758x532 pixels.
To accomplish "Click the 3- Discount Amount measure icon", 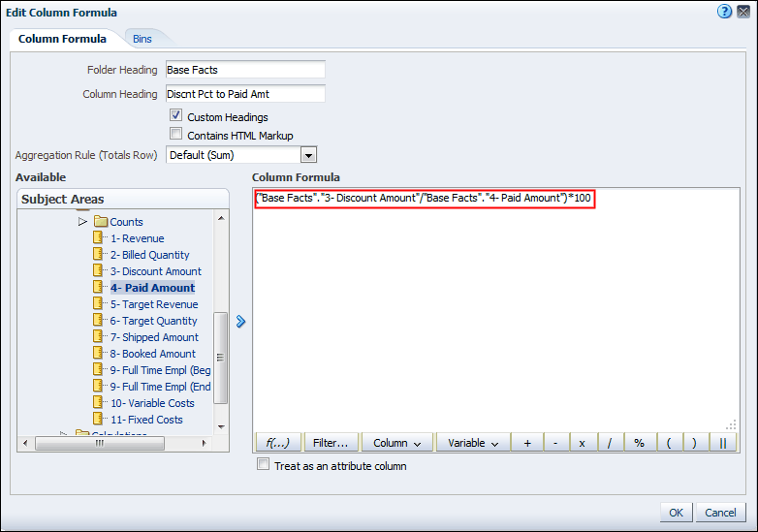I will pos(98,270).
